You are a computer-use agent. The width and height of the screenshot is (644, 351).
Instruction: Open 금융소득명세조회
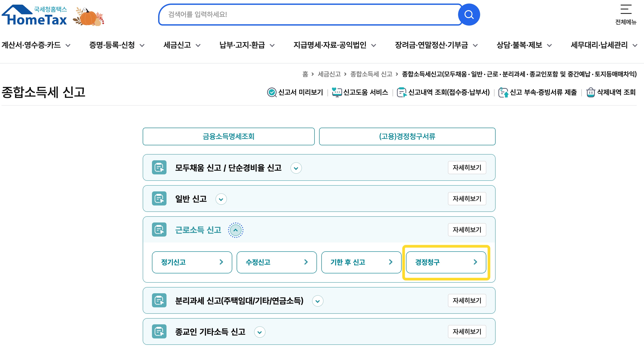pyautogui.click(x=228, y=136)
